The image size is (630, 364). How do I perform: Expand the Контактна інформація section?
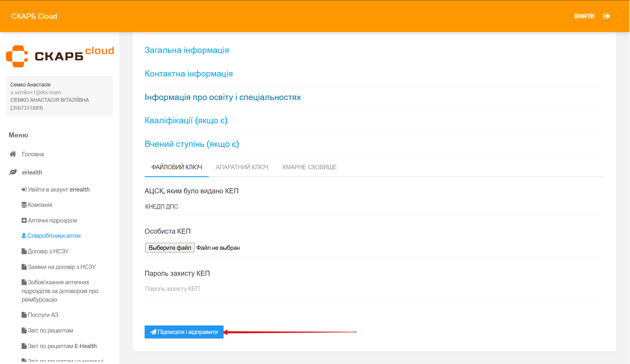(188, 74)
